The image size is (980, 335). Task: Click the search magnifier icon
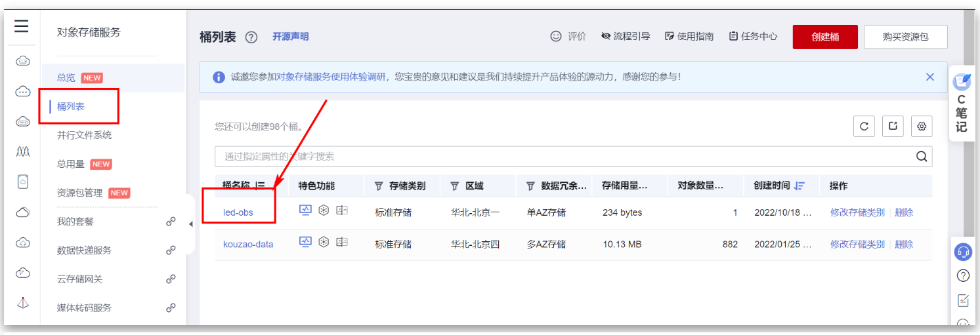pos(922,156)
